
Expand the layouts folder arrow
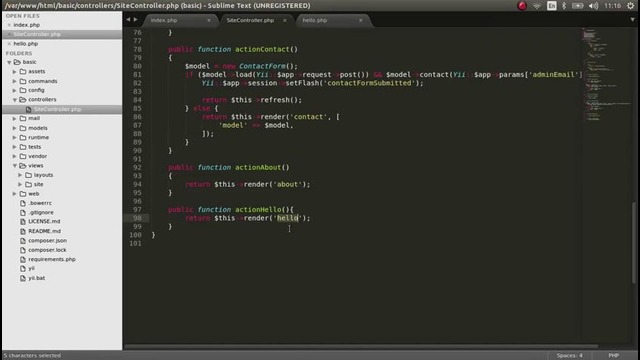tap(20, 175)
